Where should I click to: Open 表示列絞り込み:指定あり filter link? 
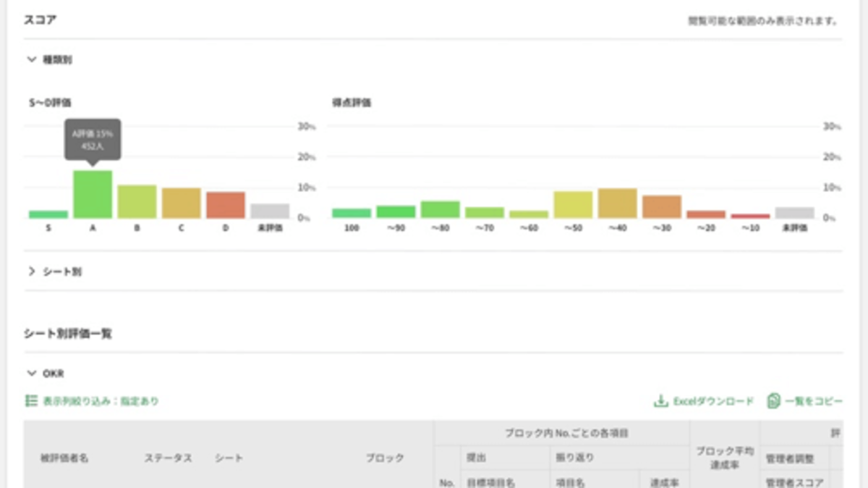(x=101, y=400)
